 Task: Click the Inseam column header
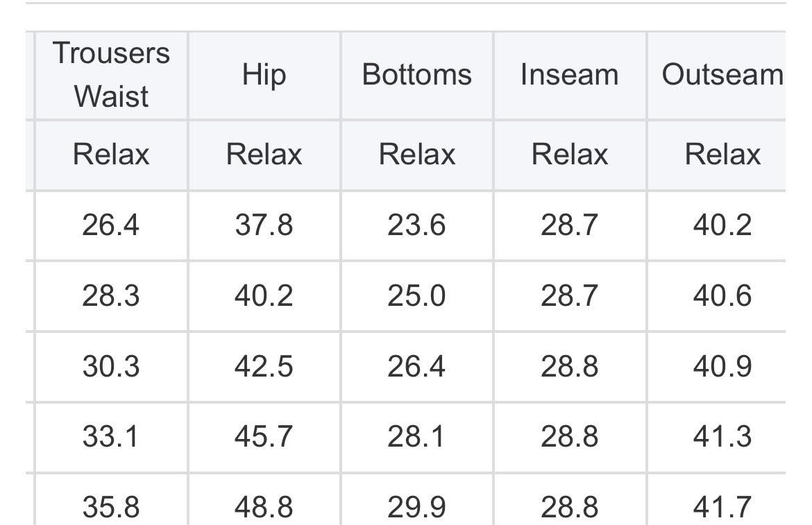[x=569, y=75]
